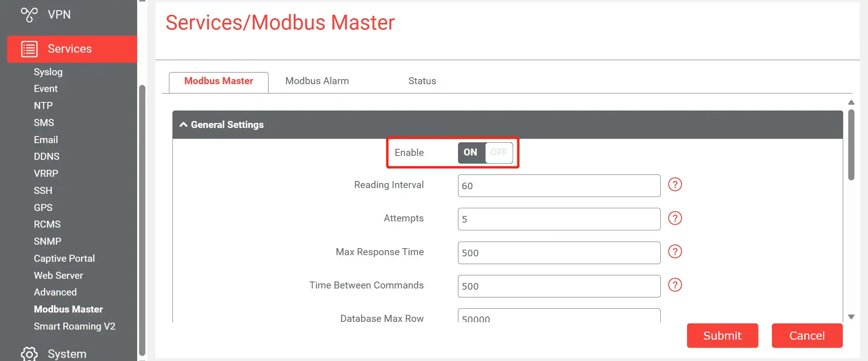Open the SNMP configuration page
Image resolution: width=868 pixels, height=361 pixels.
tap(48, 241)
